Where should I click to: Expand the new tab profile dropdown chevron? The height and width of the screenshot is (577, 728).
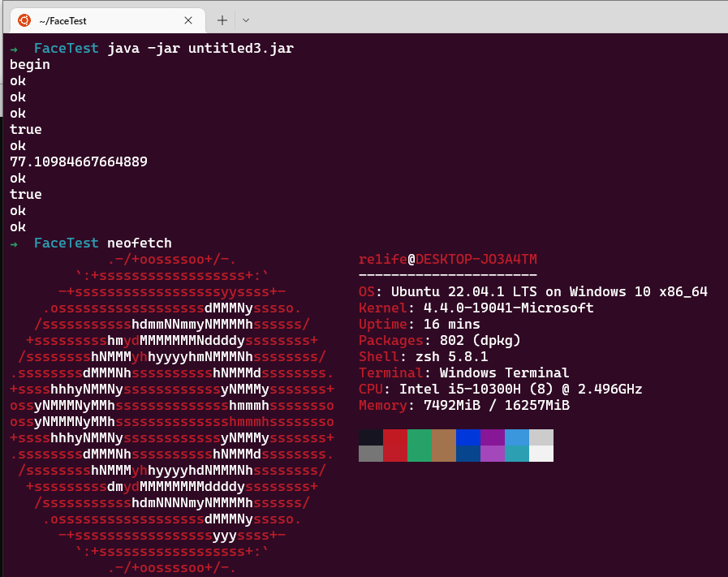(x=246, y=20)
